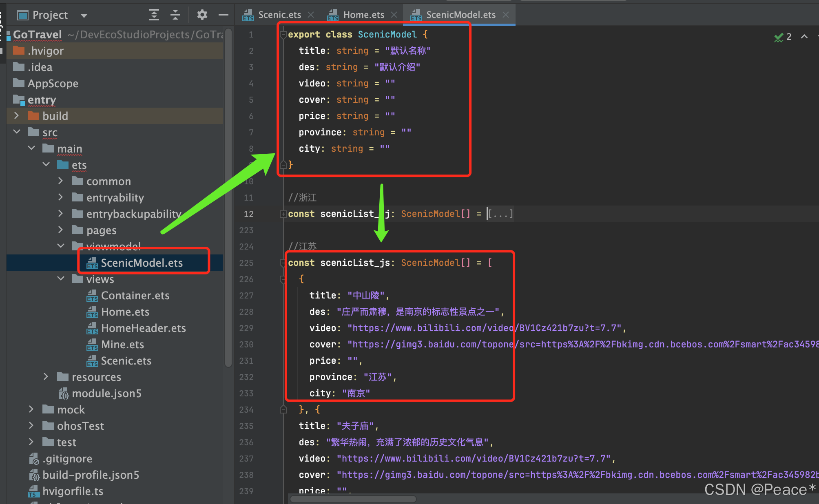
Task: Open module.json5 file
Action: point(106,393)
